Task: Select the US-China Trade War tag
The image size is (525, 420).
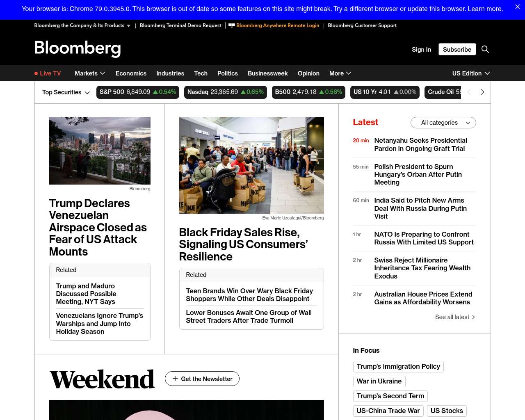Action: point(388,411)
